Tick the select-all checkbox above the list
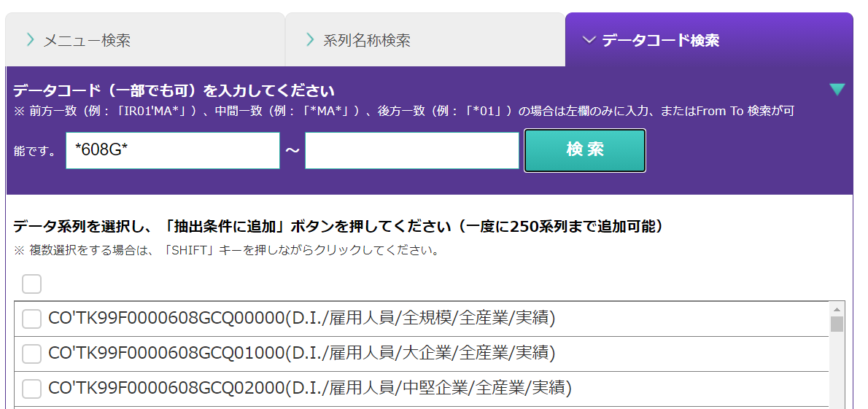 coord(31,284)
